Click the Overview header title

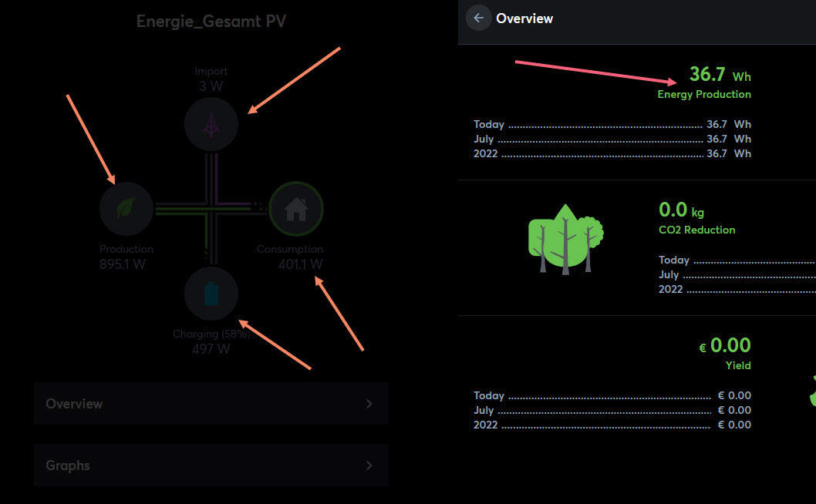click(524, 18)
